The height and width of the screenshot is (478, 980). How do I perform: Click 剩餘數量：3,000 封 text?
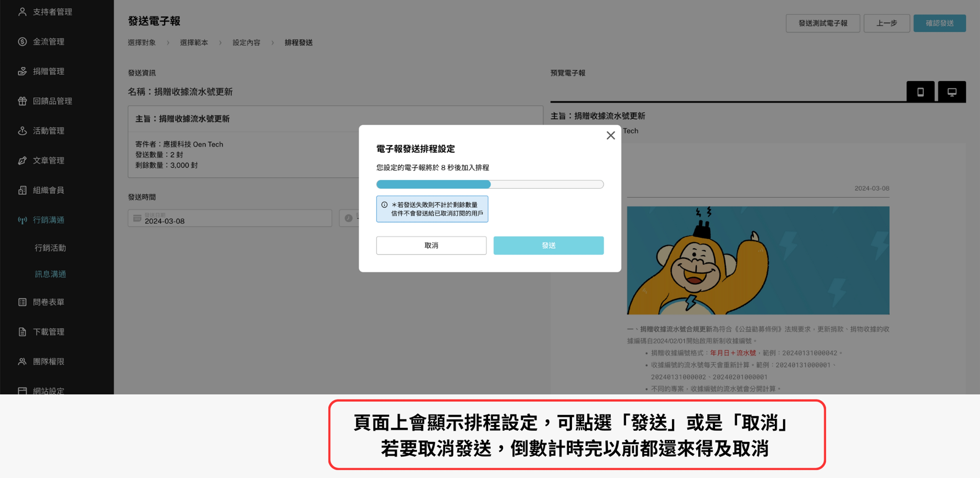(x=166, y=165)
